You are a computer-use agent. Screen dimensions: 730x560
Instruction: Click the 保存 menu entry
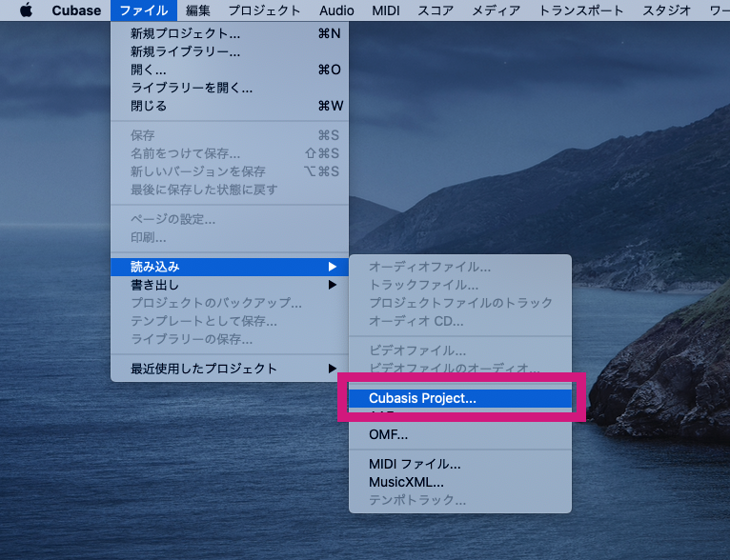point(230,135)
